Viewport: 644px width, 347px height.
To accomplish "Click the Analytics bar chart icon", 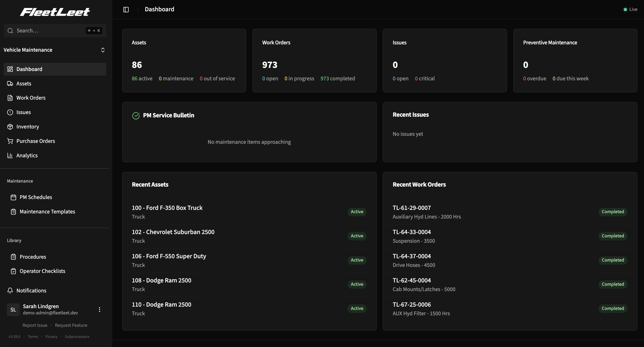I will click(10, 155).
